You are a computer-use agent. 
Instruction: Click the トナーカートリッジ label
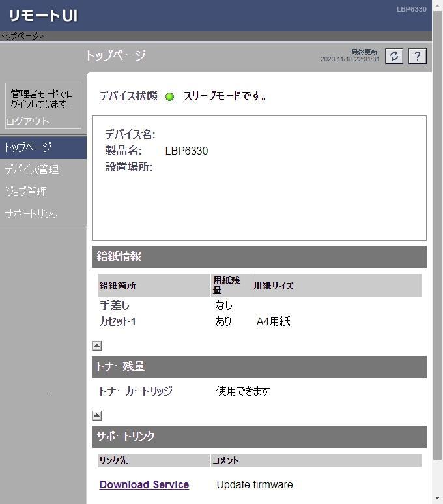point(136,391)
